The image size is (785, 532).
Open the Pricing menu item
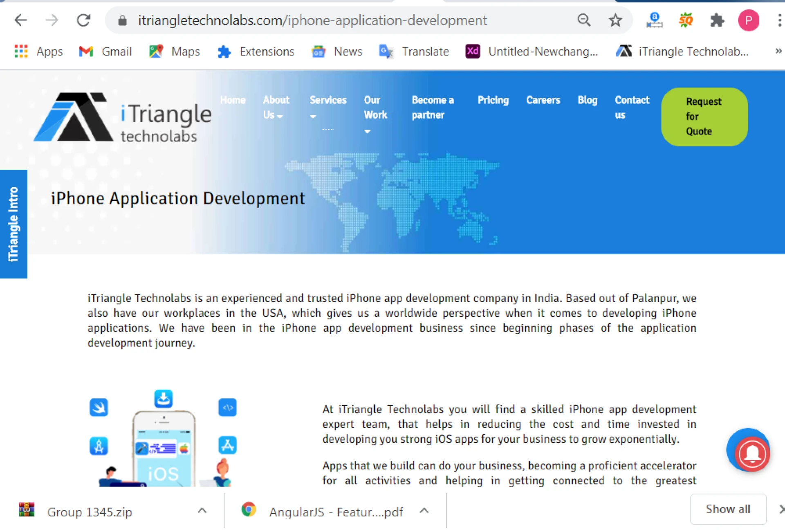click(x=493, y=100)
